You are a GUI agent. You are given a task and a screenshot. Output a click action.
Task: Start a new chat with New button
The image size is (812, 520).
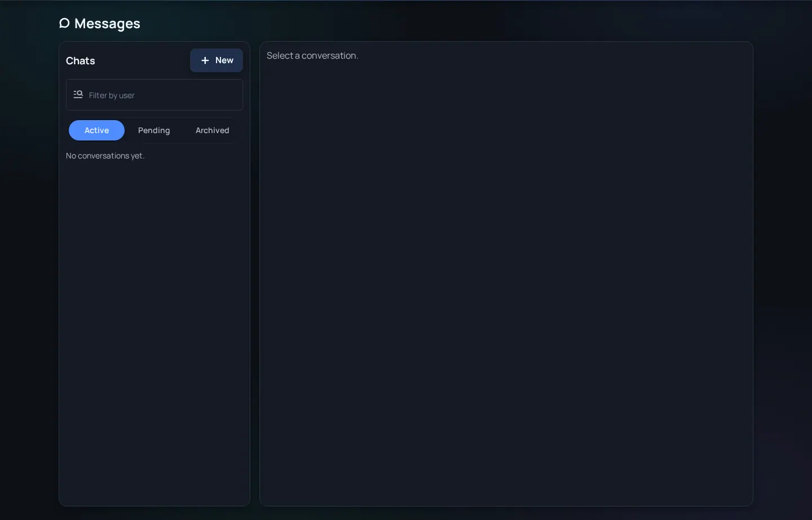[217, 60]
